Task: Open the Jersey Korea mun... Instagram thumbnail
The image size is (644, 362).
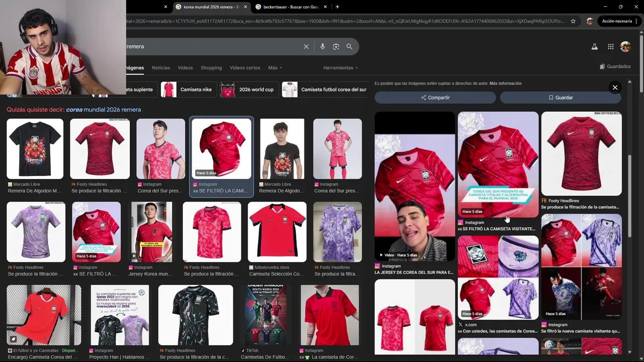Action: tap(151, 232)
